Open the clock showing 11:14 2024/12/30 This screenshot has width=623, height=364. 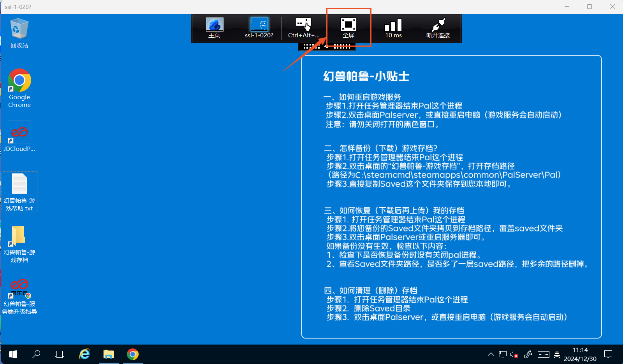tap(580, 354)
